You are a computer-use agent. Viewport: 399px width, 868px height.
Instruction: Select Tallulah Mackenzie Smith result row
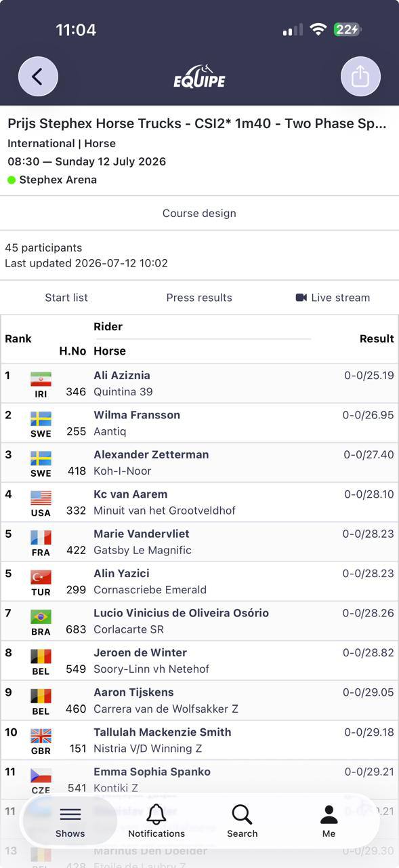coord(199,740)
